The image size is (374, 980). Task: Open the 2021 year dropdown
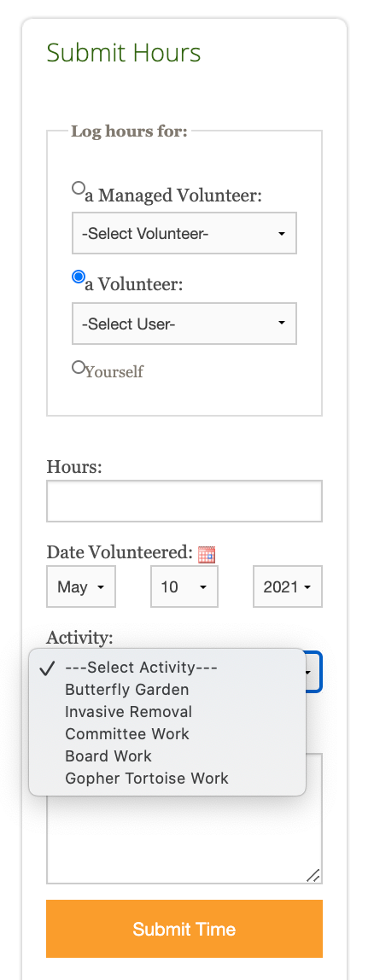pyautogui.click(x=288, y=586)
